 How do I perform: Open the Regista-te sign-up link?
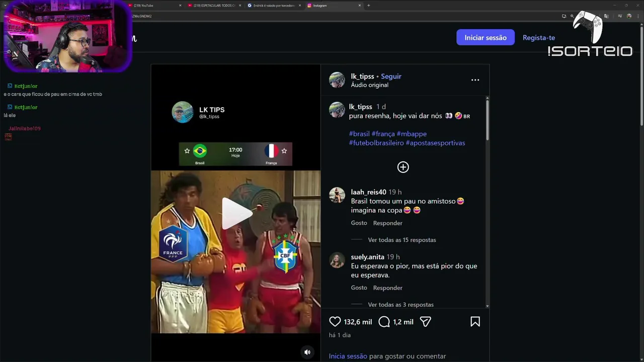[x=539, y=38]
